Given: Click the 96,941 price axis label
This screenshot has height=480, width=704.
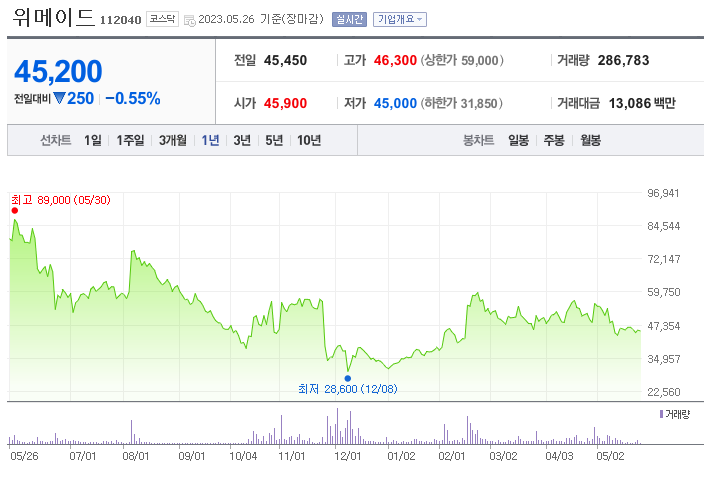Looking at the screenshot, I should tap(663, 193).
